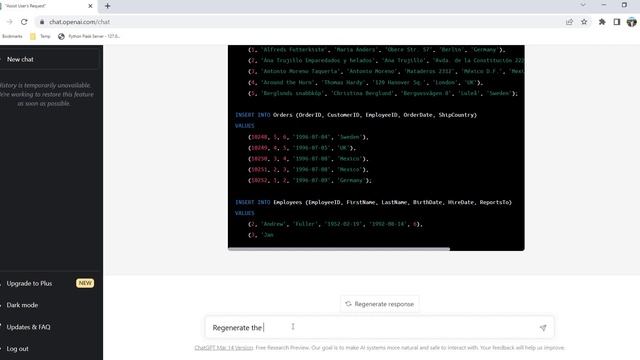Open the Chrome profile avatar
This screenshot has width=640, height=360.
(x=631, y=22)
